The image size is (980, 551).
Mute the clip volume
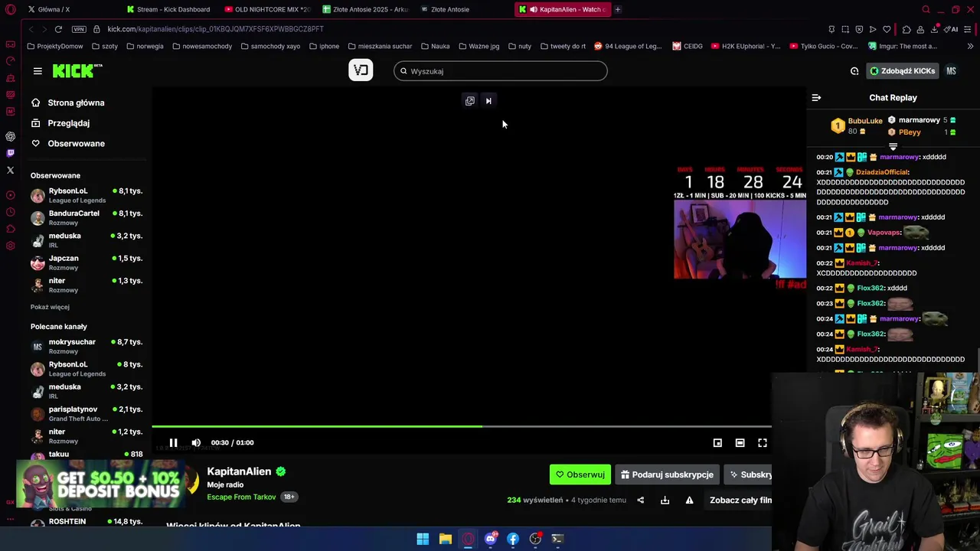coord(196,443)
